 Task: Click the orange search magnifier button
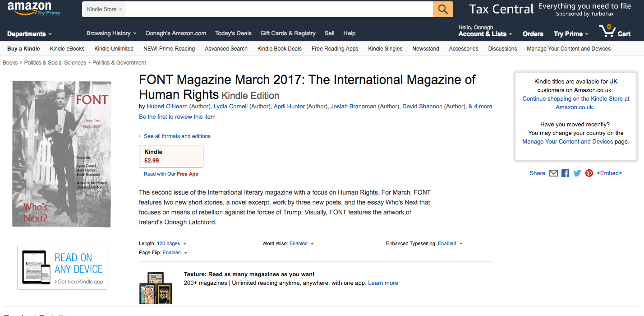point(443,9)
